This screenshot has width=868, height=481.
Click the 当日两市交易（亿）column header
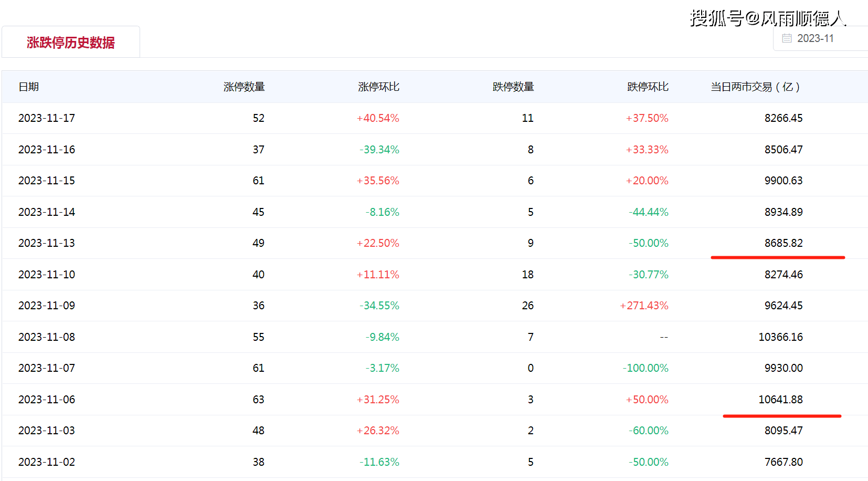(755, 87)
